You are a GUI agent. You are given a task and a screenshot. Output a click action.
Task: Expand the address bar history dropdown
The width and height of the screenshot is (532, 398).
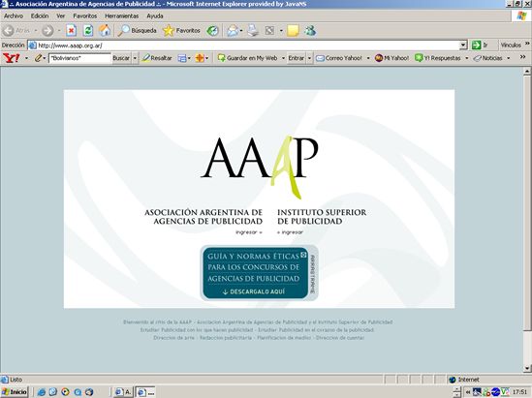[463, 45]
